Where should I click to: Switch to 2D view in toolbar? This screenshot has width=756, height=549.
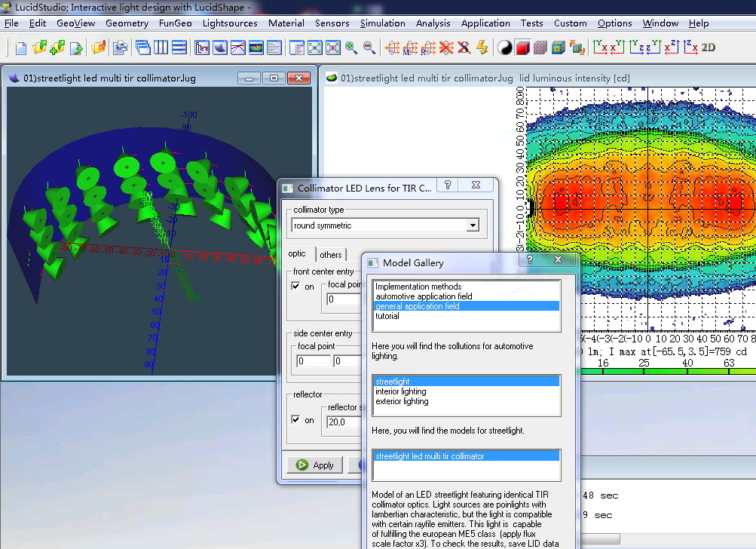click(x=709, y=48)
